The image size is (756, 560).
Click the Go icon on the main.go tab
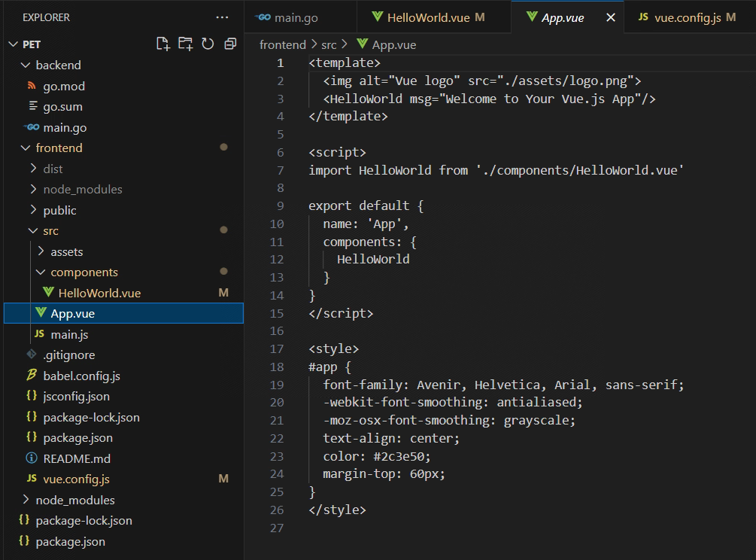pos(263,17)
